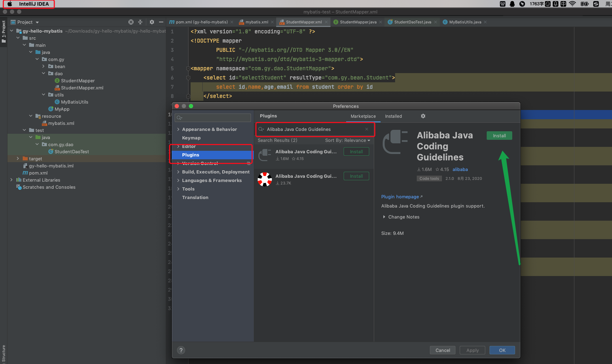Switch to the Installed plugins tab
612x364 pixels.
[x=393, y=116]
